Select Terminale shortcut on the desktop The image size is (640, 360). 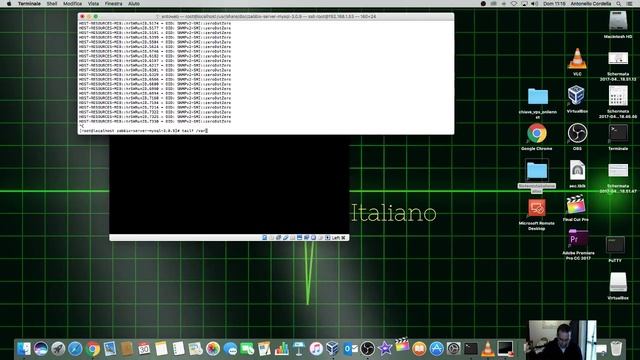(x=618, y=133)
